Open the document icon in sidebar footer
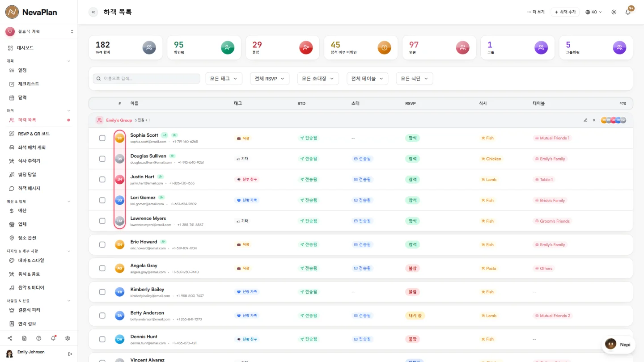 pos(24,338)
